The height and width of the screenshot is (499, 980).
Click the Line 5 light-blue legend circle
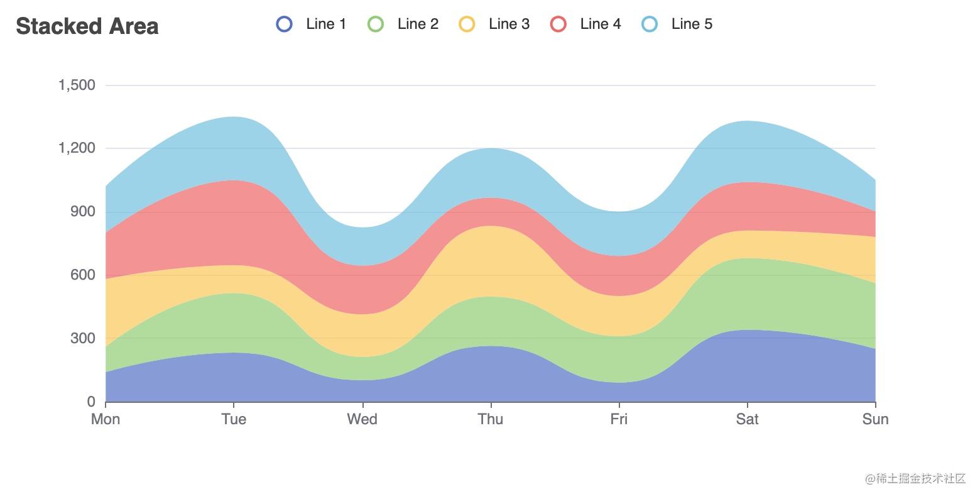650,24
